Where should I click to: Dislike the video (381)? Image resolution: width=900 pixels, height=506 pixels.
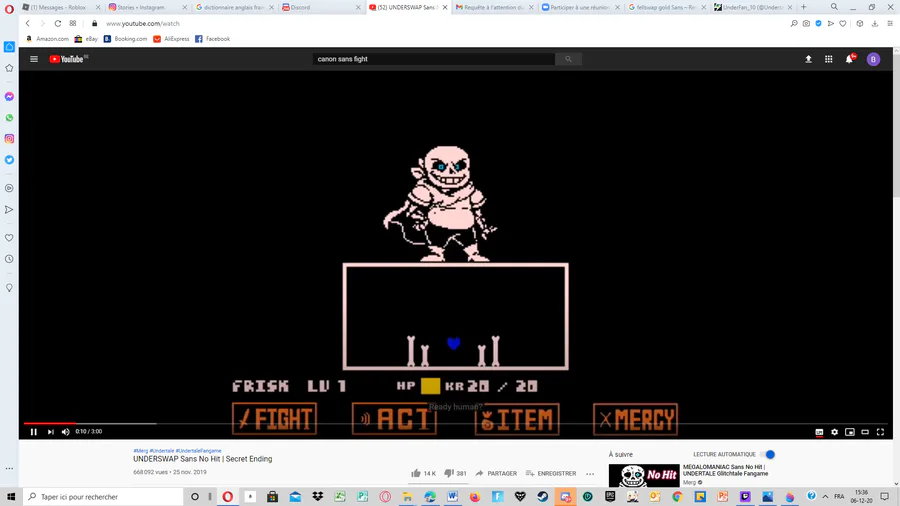[x=455, y=473]
